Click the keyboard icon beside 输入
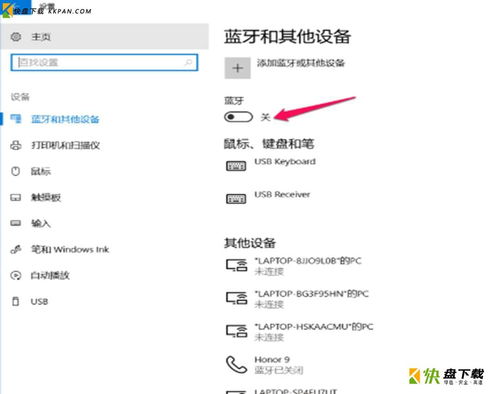This screenshot has width=499, height=394. tap(16, 223)
